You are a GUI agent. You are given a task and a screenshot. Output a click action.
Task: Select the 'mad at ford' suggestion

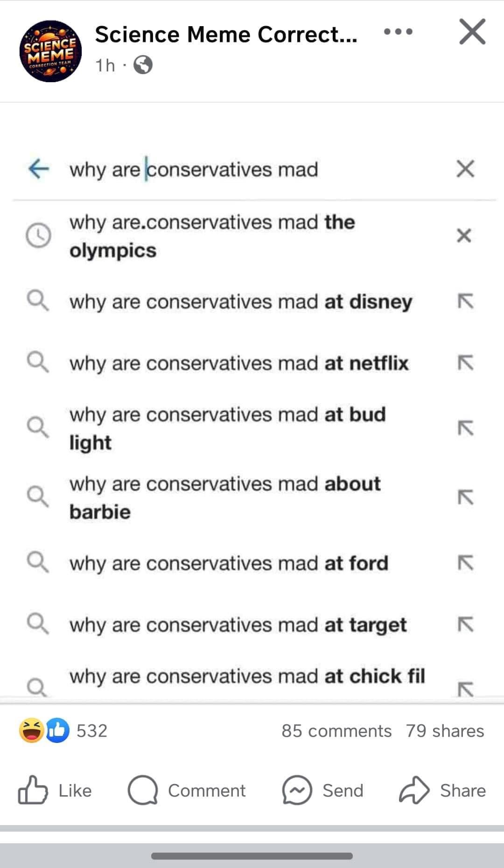229,563
